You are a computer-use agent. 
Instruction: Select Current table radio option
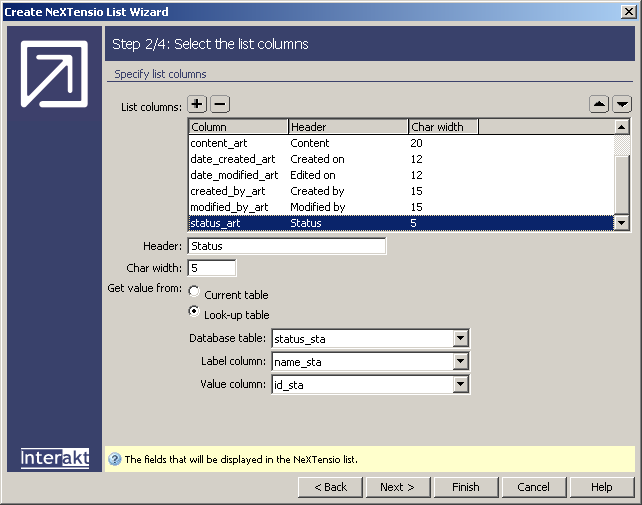pos(194,292)
